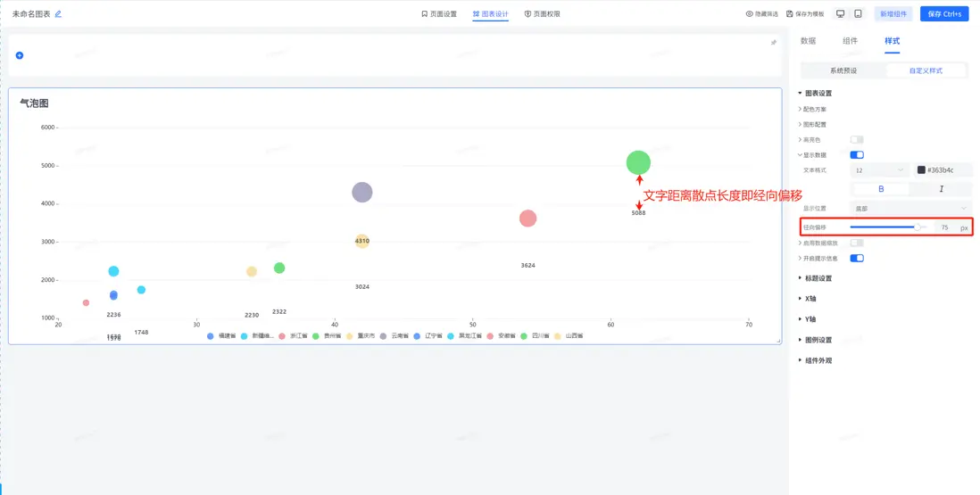Switch to the 数据 panel tab

click(x=808, y=41)
